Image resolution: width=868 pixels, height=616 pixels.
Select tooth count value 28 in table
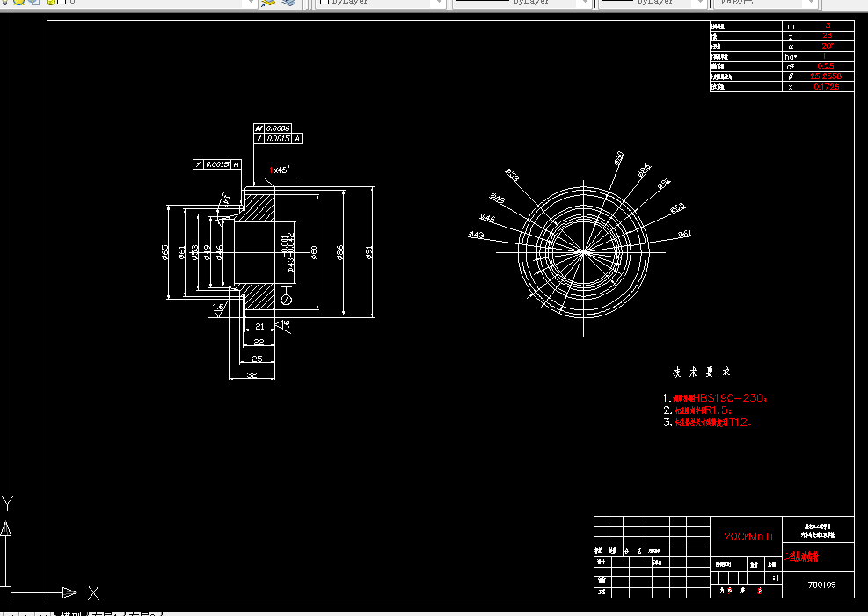827,36
